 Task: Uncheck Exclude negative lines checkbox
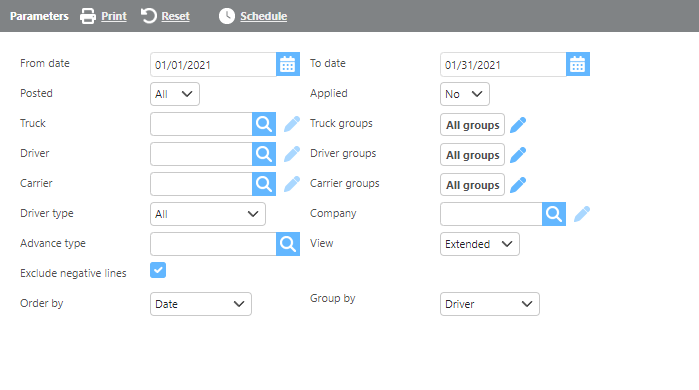(158, 270)
